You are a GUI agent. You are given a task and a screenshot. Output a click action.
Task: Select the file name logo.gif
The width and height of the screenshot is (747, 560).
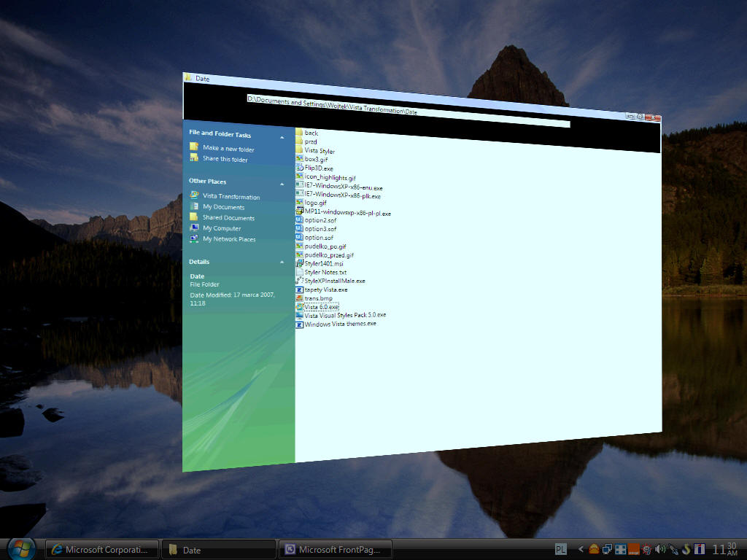pos(315,203)
